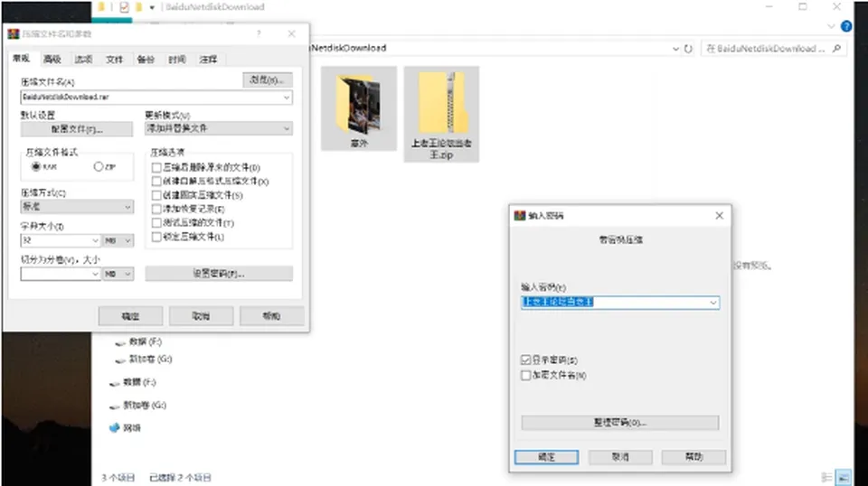Click 确定 in the archive name dialog
This screenshot has width=868, height=486.
tap(130, 316)
